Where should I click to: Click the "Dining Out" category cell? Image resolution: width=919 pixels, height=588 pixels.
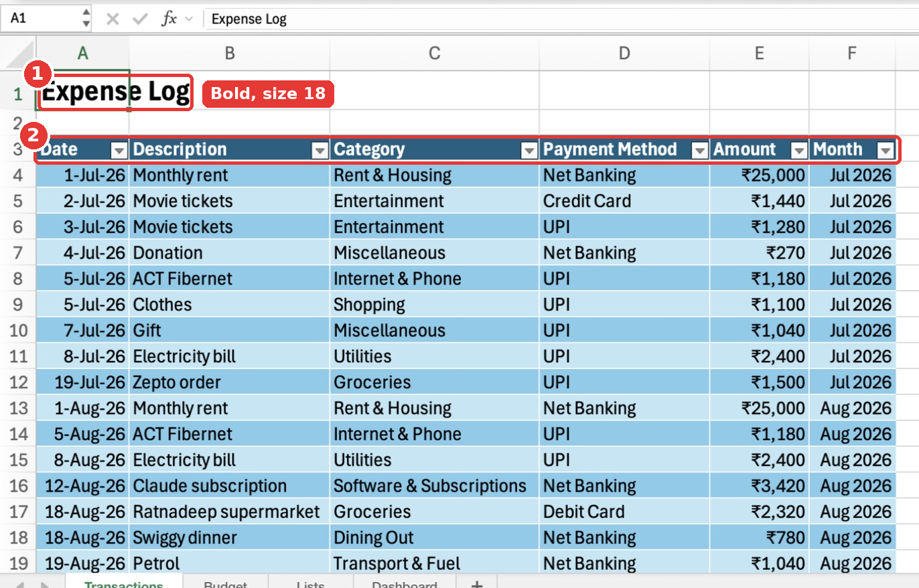point(435,538)
